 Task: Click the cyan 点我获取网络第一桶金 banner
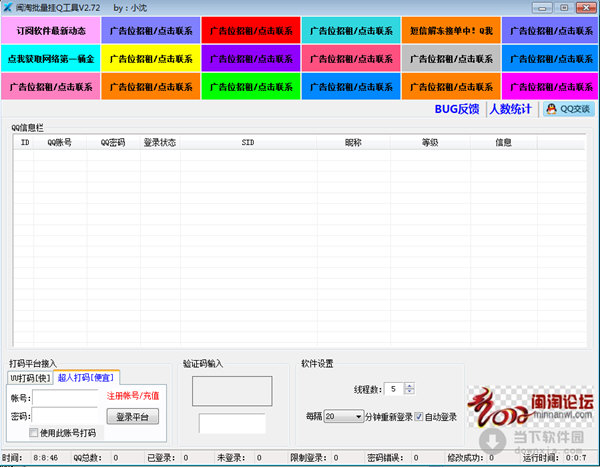51,59
